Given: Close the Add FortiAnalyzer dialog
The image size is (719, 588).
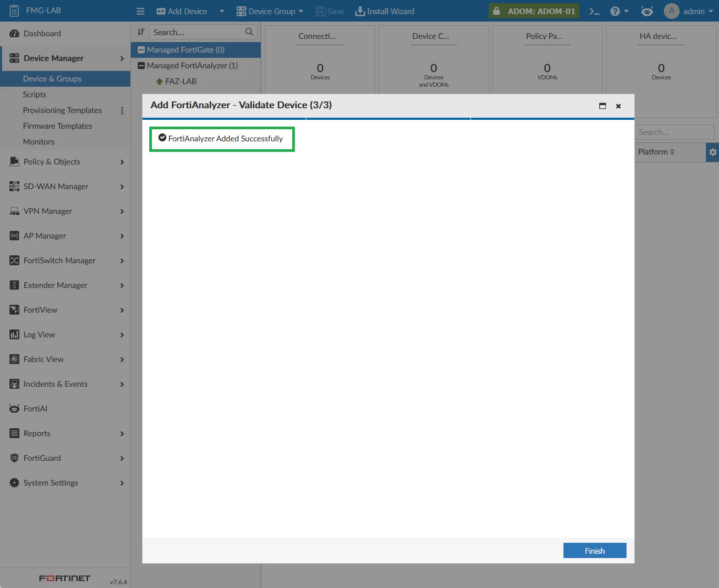Looking at the screenshot, I should click(x=619, y=106).
